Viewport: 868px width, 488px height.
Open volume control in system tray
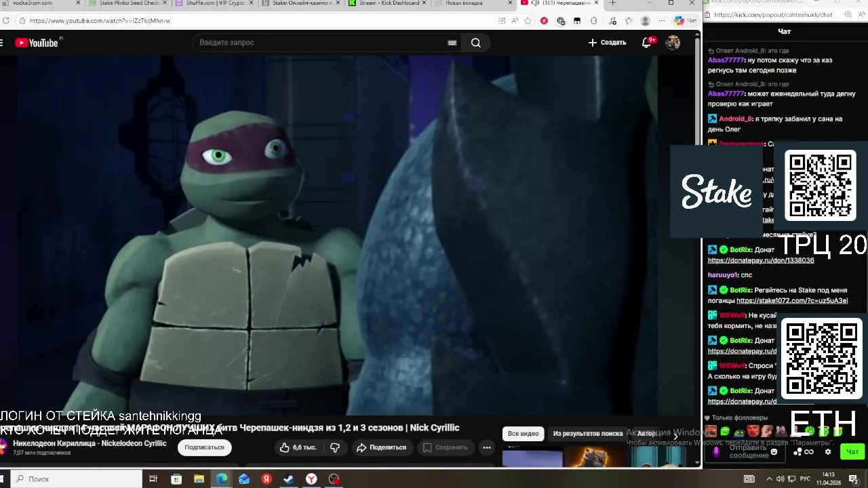click(780, 479)
